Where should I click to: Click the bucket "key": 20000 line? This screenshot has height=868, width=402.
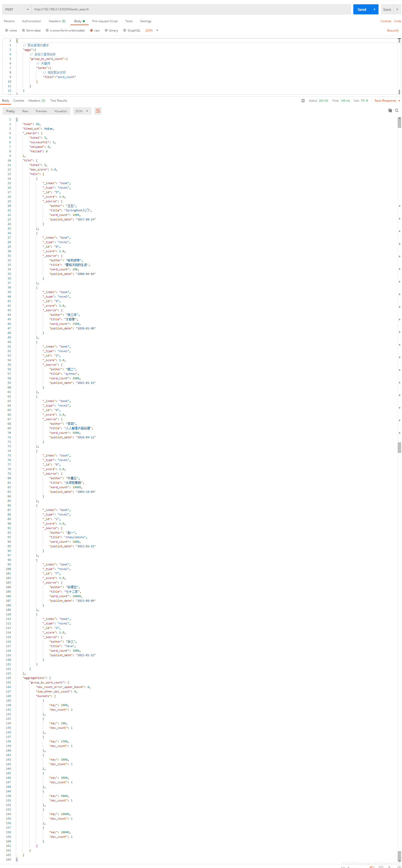click(x=60, y=832)
